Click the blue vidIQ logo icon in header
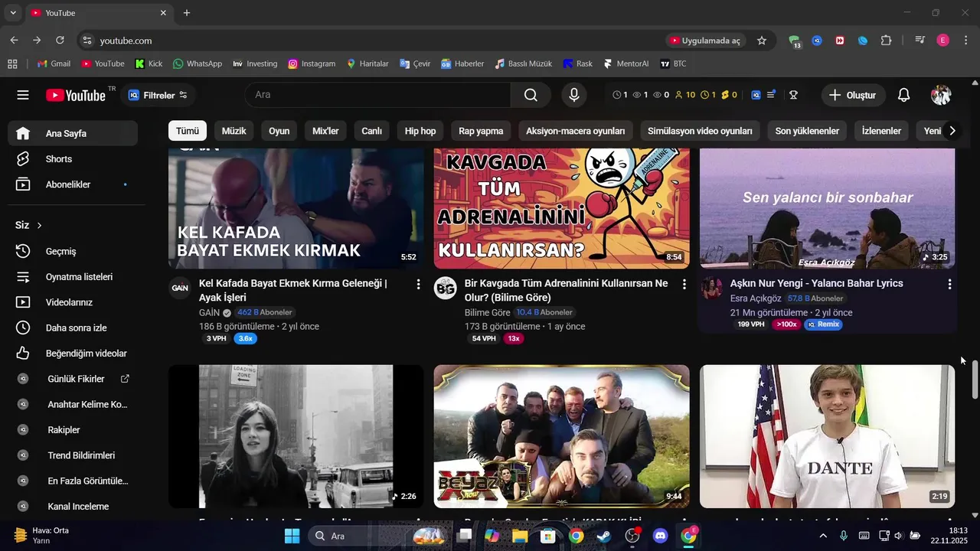 click(756, 95)
